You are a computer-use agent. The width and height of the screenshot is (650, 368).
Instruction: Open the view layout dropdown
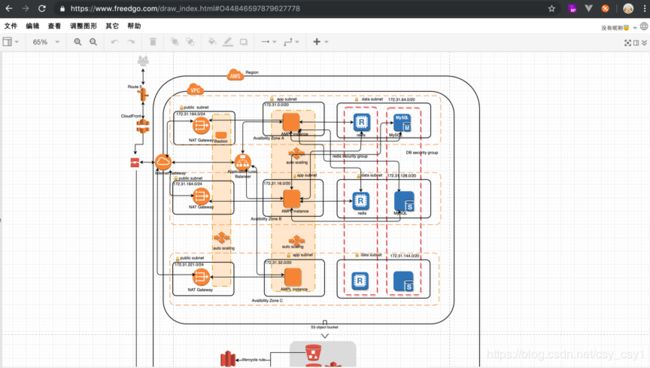pos(10,42)
